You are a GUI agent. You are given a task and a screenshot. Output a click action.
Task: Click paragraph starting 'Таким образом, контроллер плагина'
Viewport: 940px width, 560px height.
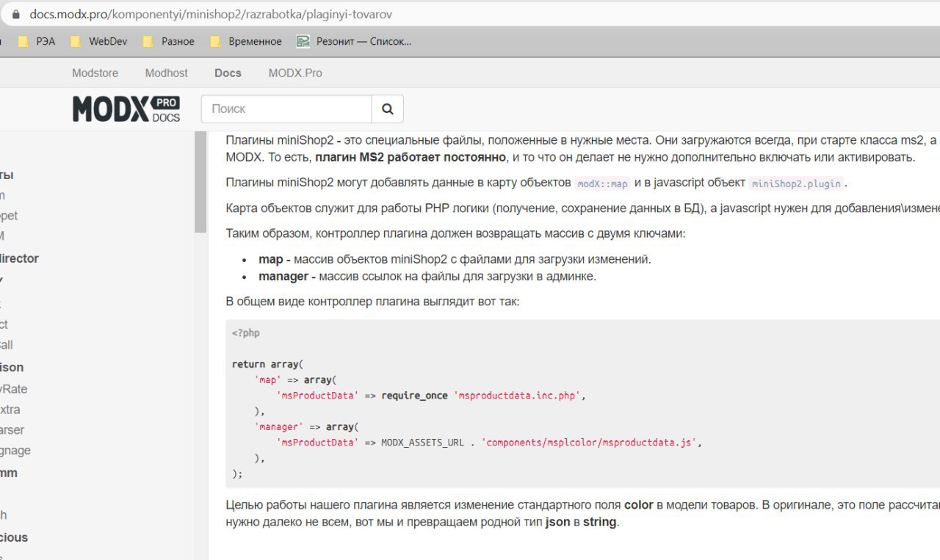point(455,234)
